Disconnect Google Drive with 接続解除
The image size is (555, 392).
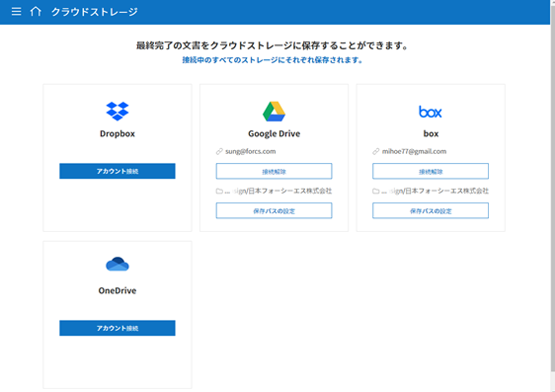coord(274,172)
